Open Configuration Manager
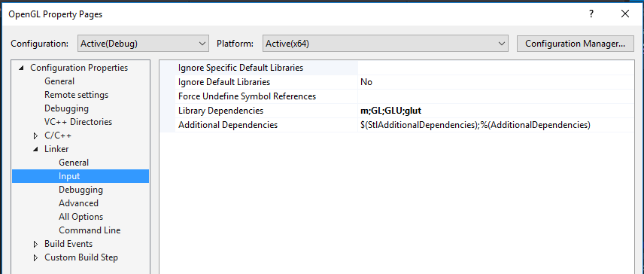644x274 pixels. pyautogui.click(x=575, y=44)
